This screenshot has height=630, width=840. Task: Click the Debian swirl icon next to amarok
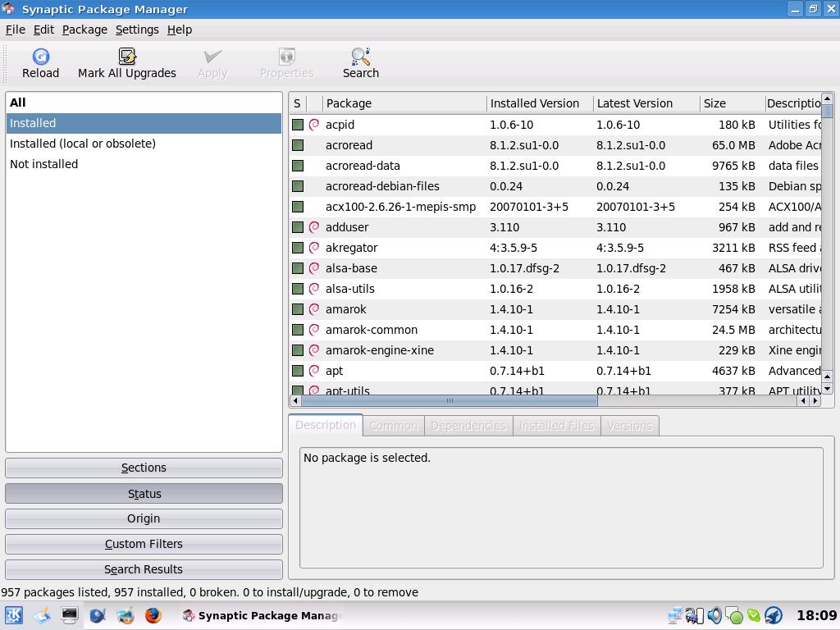coord(314,309)
